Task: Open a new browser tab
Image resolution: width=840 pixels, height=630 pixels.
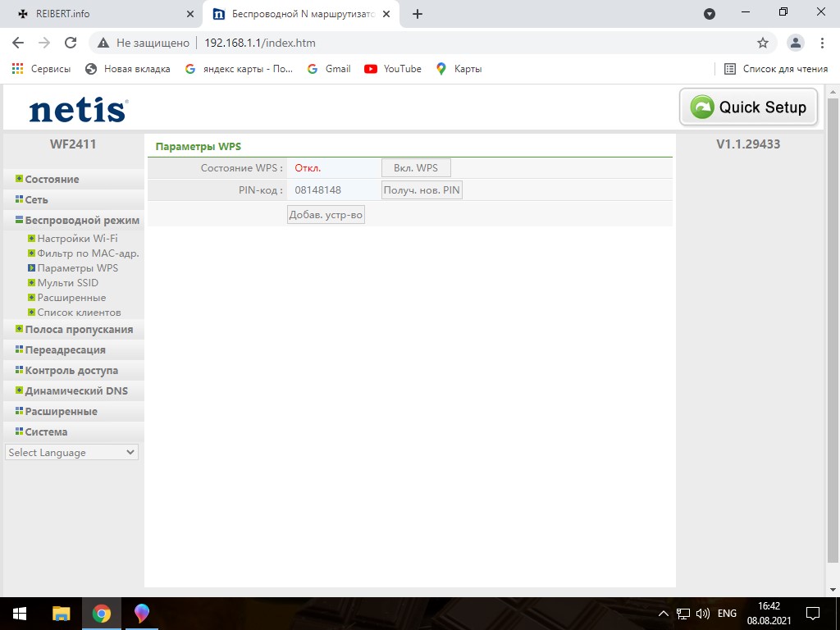Action: pos(418,15)
